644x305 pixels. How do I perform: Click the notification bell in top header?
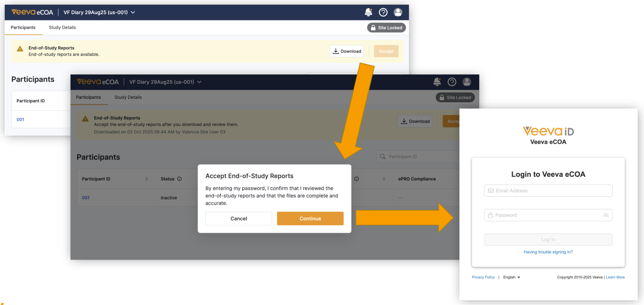(368, 12)
